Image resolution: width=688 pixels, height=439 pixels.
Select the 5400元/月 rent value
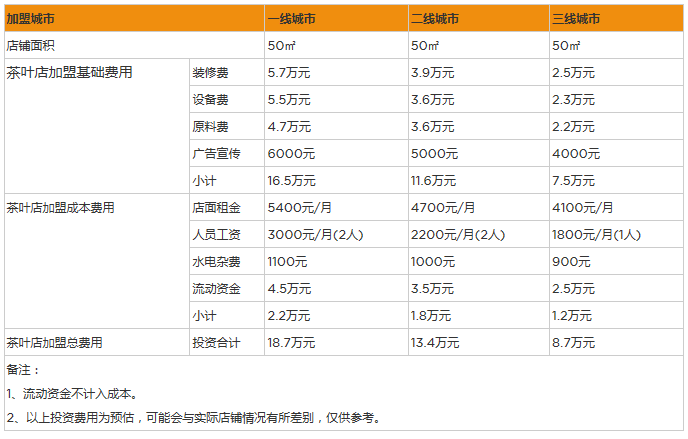pyautogui.click(x=300, y=208)
